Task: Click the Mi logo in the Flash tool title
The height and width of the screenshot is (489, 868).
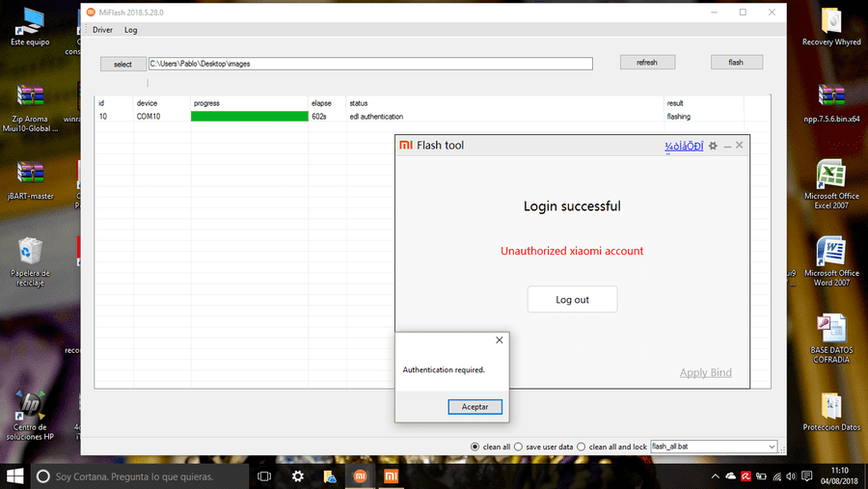Action: point(406,145)
